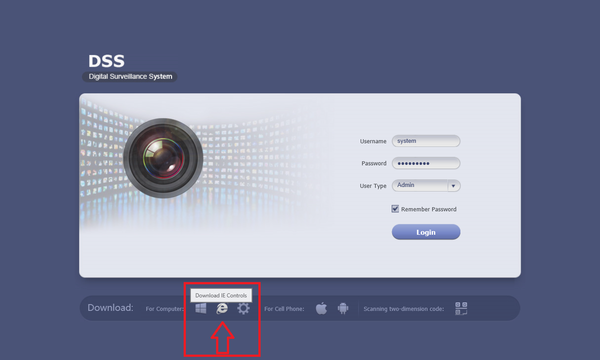Click the For Cell Phone label
The width and height of the screenshot is (600, 360).
click(x=284, y=309)
